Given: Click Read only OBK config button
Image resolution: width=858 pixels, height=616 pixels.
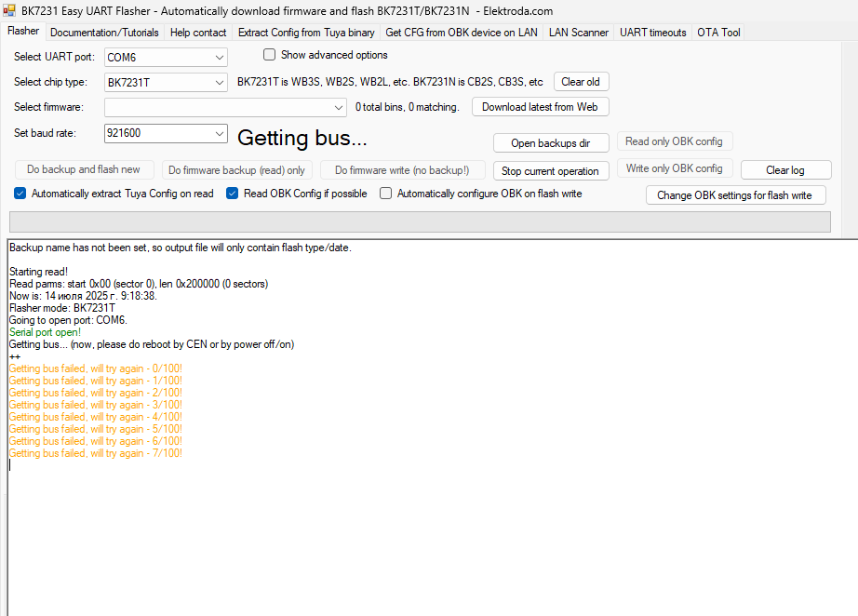Looking at the screenshot, I should [x=674, y=141].
